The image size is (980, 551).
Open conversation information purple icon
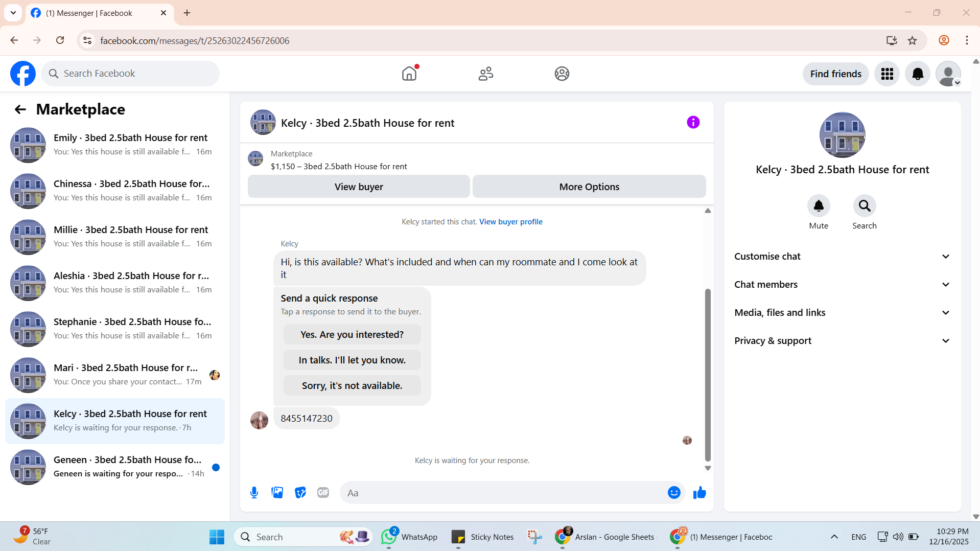point(693,122)
